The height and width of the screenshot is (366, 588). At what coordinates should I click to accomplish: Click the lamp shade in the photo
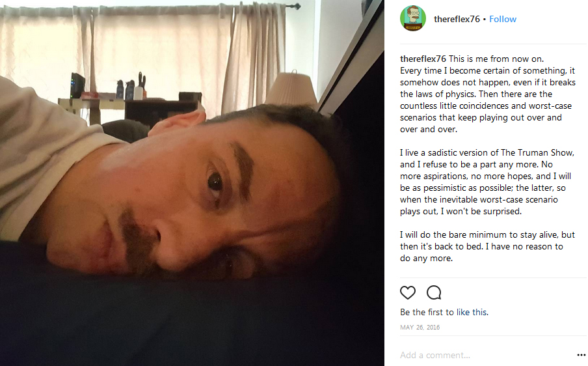point(292,88)
